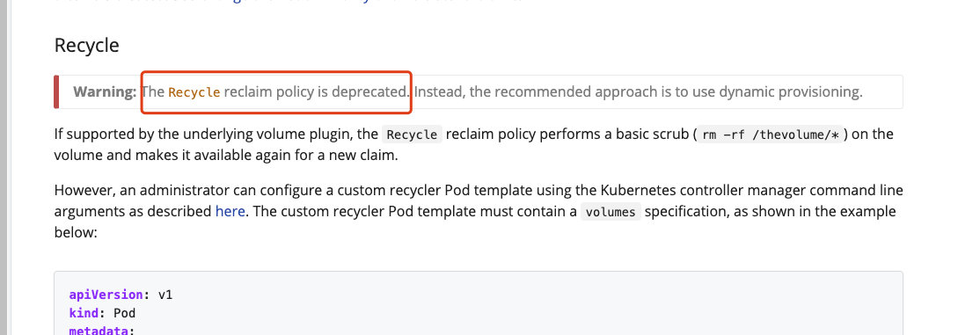Click the "Pod" value in code block
Viewport: 980px width, 335px height.
124,313
